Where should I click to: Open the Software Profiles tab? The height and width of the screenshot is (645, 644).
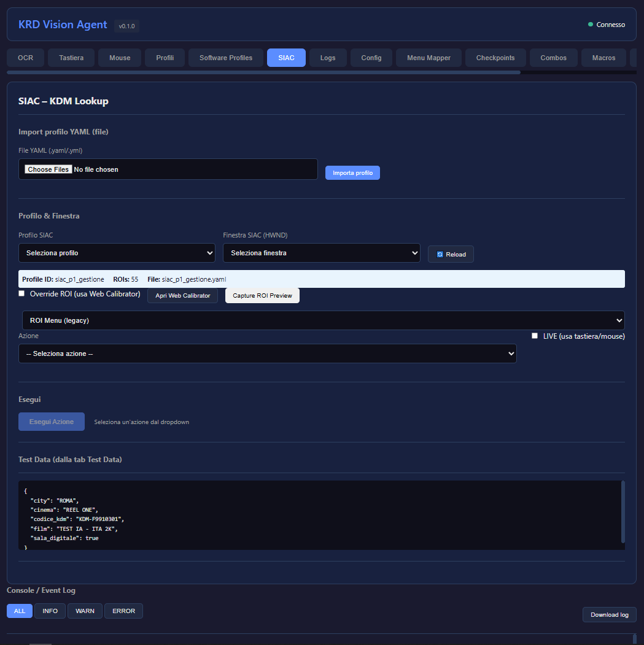(x=226, y=58)
